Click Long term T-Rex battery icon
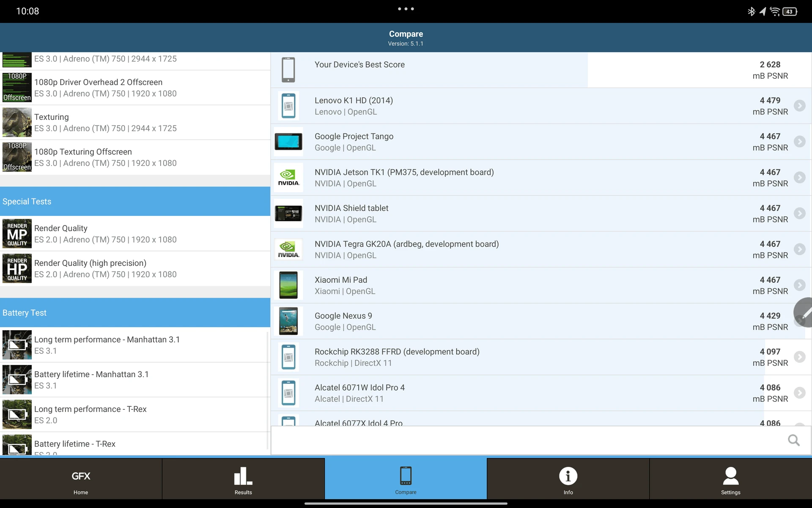 point(17,414)
